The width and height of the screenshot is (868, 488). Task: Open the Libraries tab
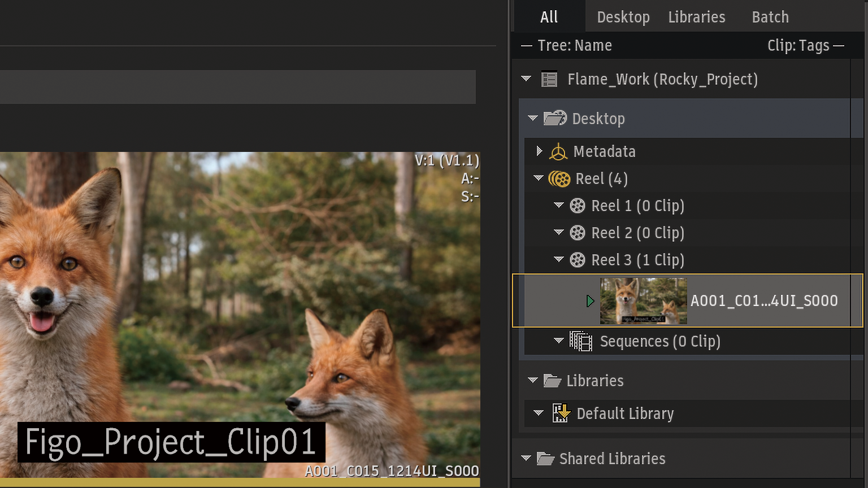(696, 17)
